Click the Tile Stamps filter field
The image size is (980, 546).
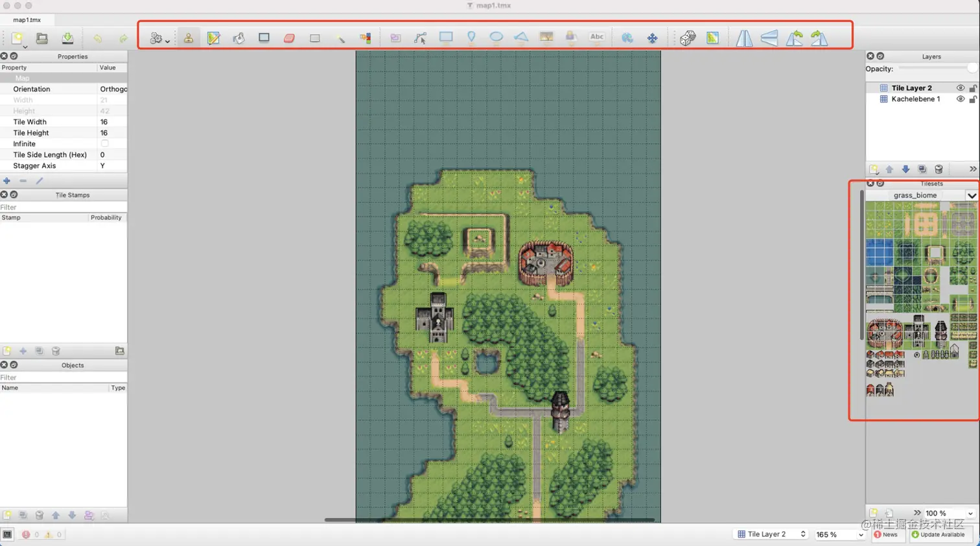coord(64,208)
